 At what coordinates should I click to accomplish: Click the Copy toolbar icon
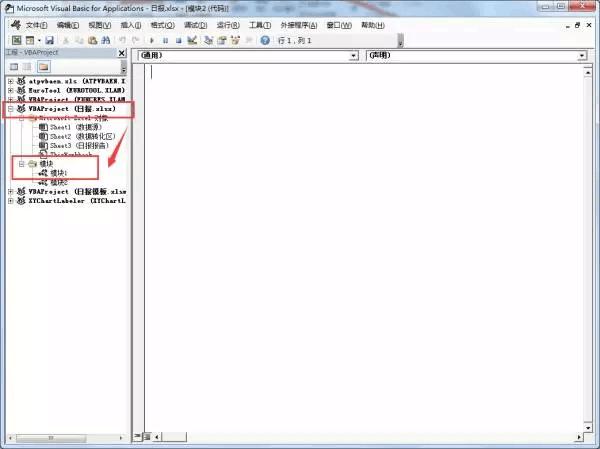[x=79, y=40]
